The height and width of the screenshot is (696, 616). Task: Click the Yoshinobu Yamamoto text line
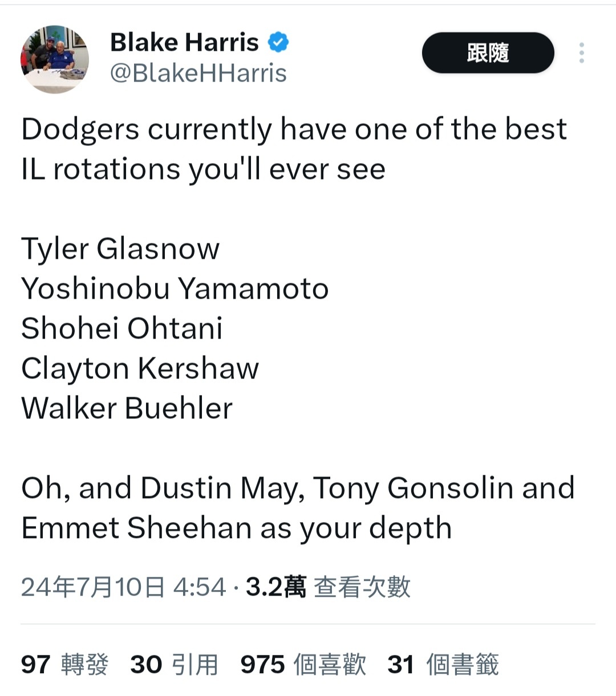click(x=175, y=288)
